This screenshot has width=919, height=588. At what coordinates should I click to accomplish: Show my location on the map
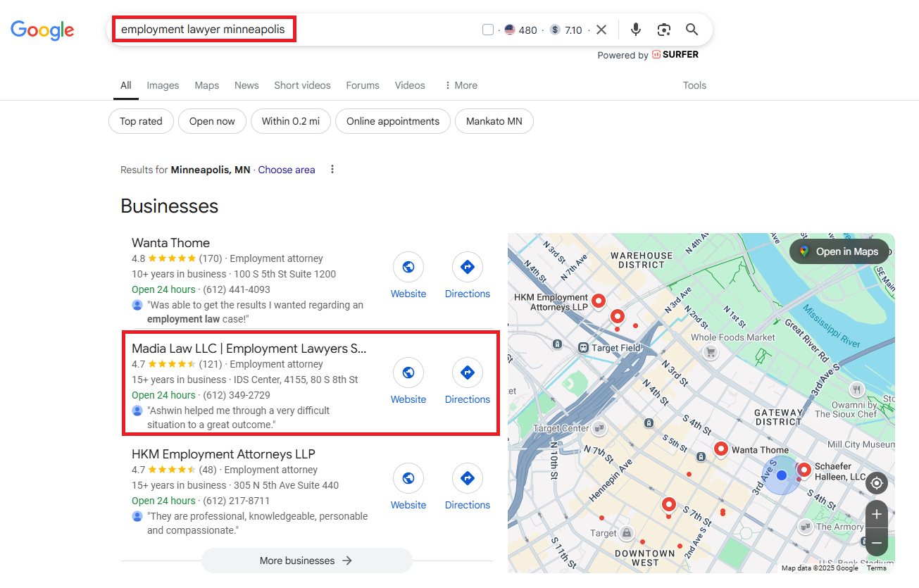(877, 483)
